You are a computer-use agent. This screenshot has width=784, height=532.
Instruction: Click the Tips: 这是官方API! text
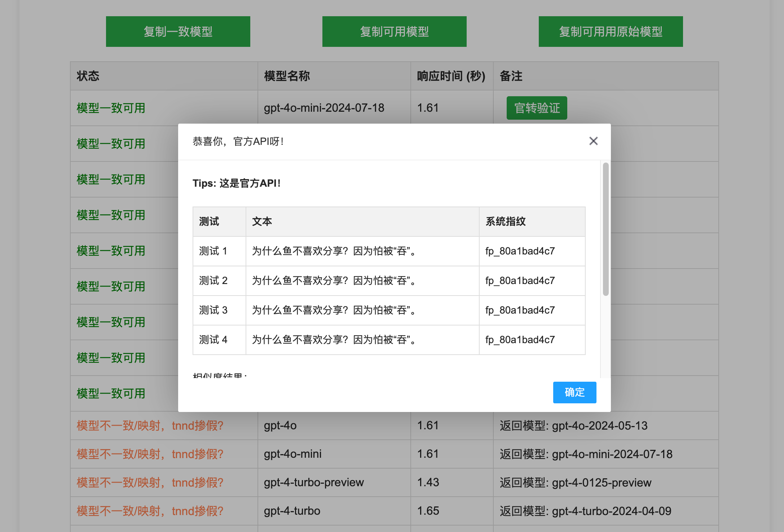pos(237,183)
